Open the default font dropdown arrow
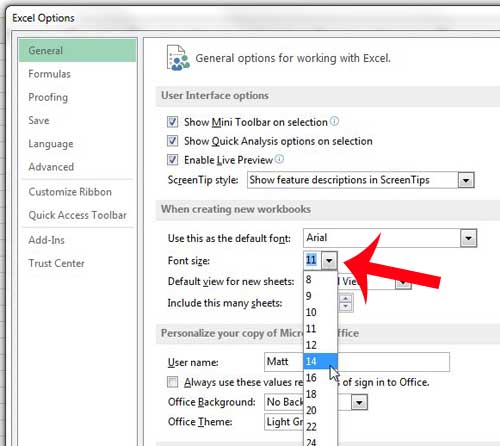This screenshot has width=500, height=446. pyautogui.click(x=468, y=238)
